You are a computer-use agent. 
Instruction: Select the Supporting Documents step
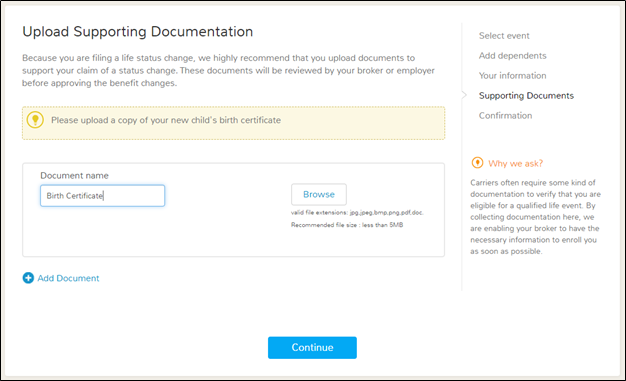(526, 96)
